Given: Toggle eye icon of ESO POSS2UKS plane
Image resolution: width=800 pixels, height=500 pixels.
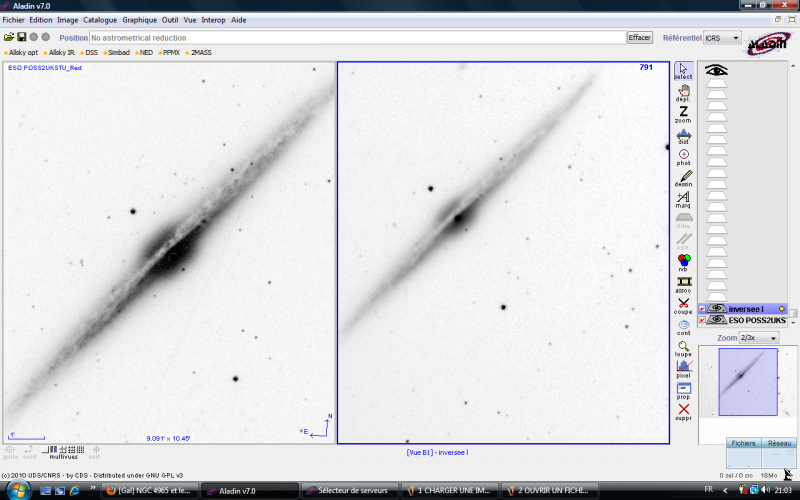Looking at the screenshot, I should [717, 320].
